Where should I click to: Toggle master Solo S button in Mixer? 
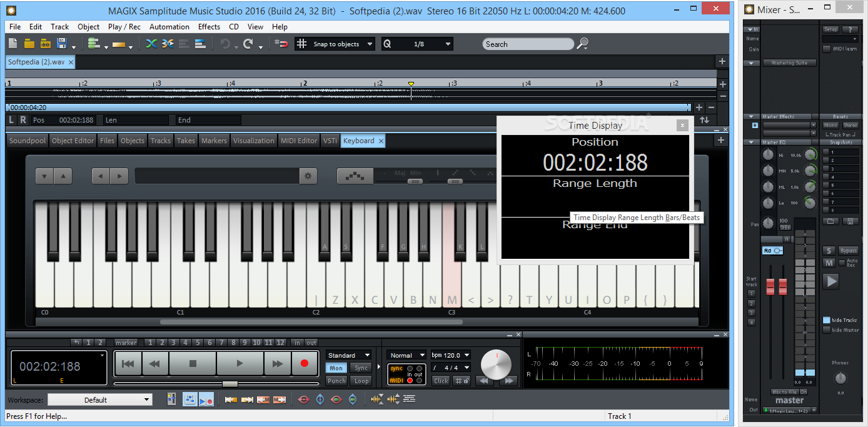click(x=829, y=251)
